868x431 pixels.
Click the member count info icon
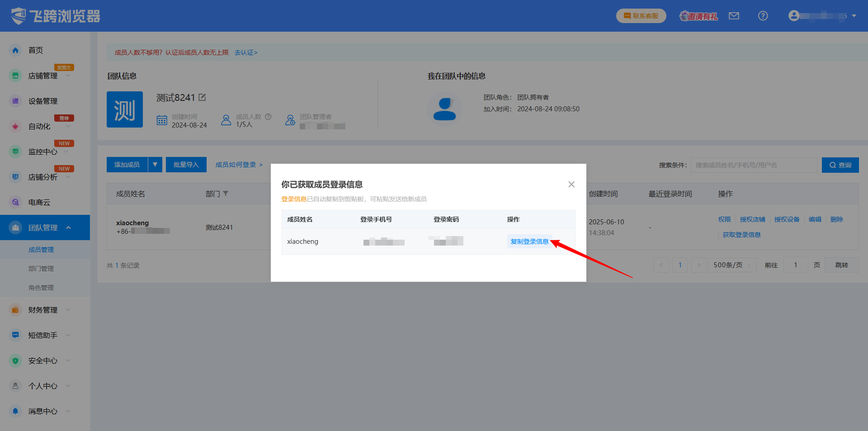click(x=268, y=117)
